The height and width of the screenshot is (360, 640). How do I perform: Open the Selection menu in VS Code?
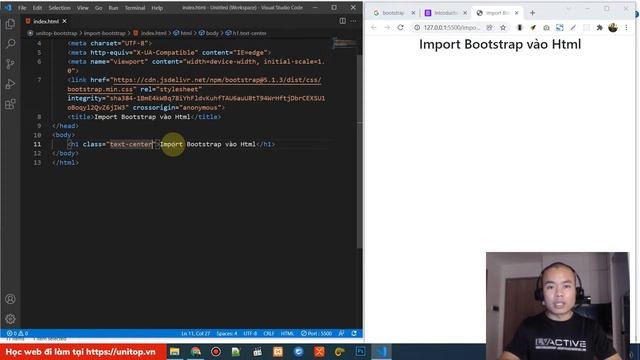(60, 8)
